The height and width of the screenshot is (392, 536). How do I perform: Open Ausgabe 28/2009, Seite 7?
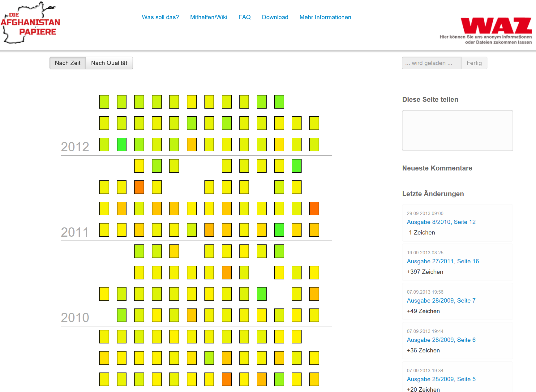point(441,301)
